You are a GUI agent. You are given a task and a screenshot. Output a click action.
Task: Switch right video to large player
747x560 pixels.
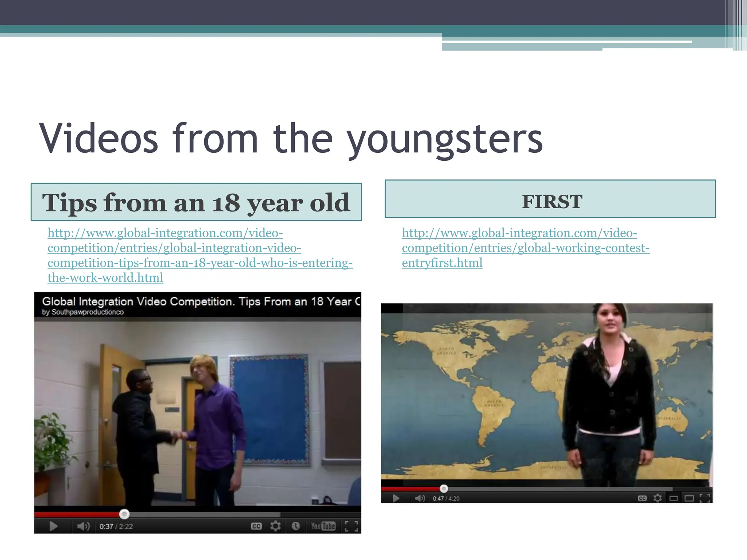(689, 498)
